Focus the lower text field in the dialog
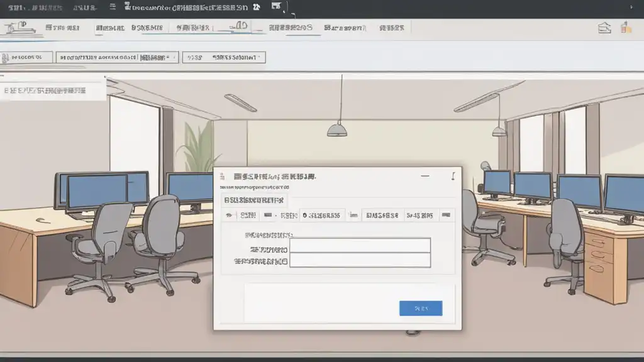This screenshot has width=644, height=362. click(360, 260)
